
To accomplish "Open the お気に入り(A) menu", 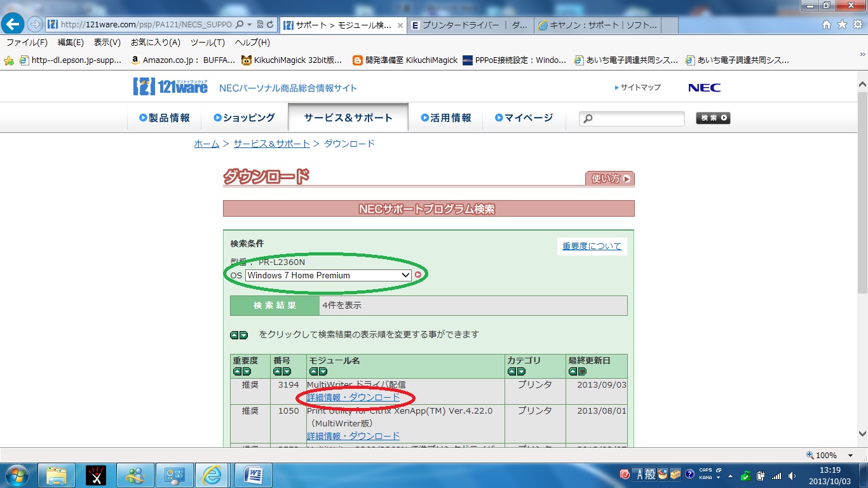I will click(156, 43).
